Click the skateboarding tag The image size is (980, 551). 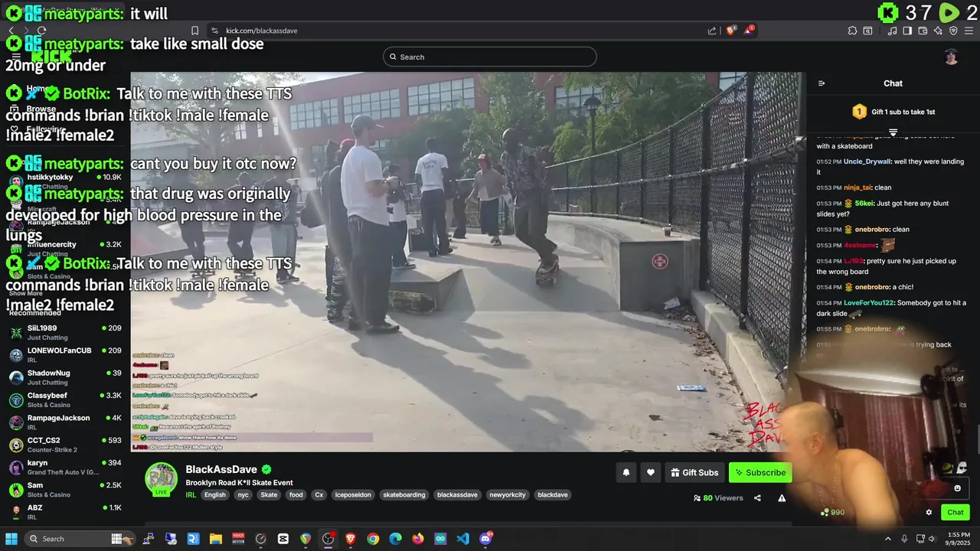[404, 495]
